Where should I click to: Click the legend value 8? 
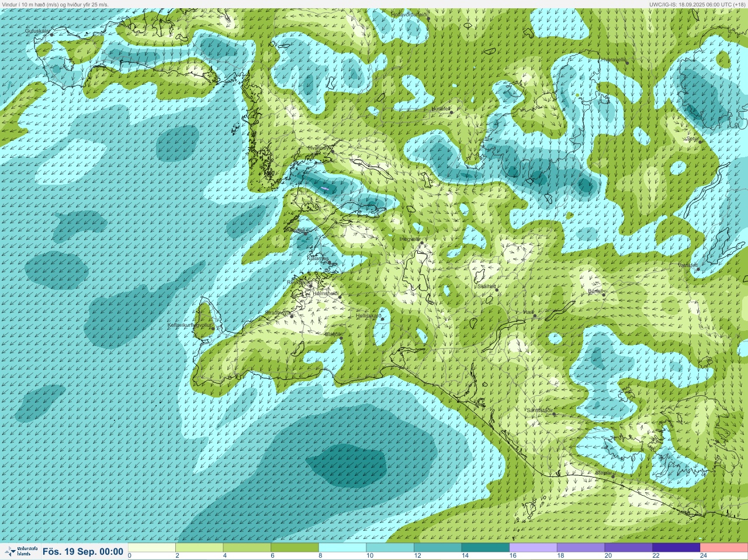[x=321, y=556]
